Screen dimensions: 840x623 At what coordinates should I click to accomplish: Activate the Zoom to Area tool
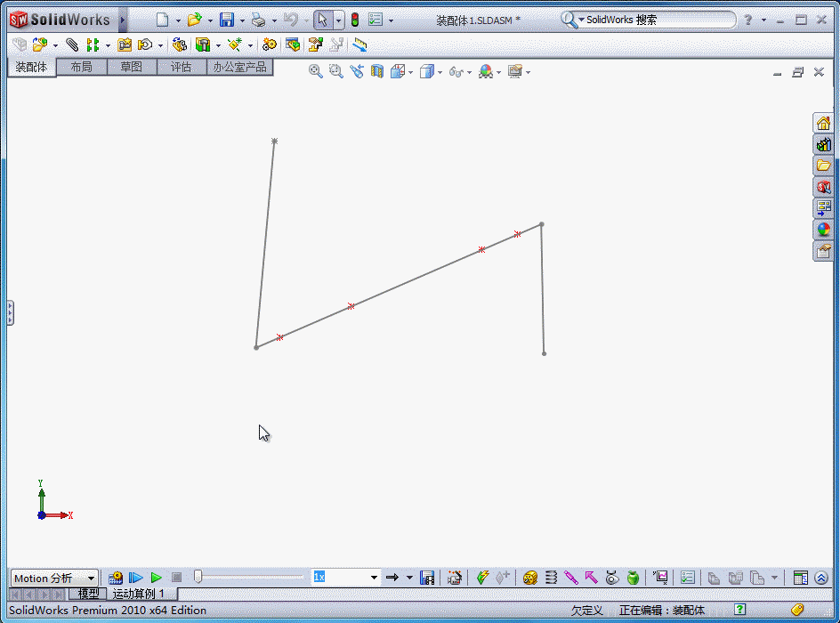coord(335,71)
